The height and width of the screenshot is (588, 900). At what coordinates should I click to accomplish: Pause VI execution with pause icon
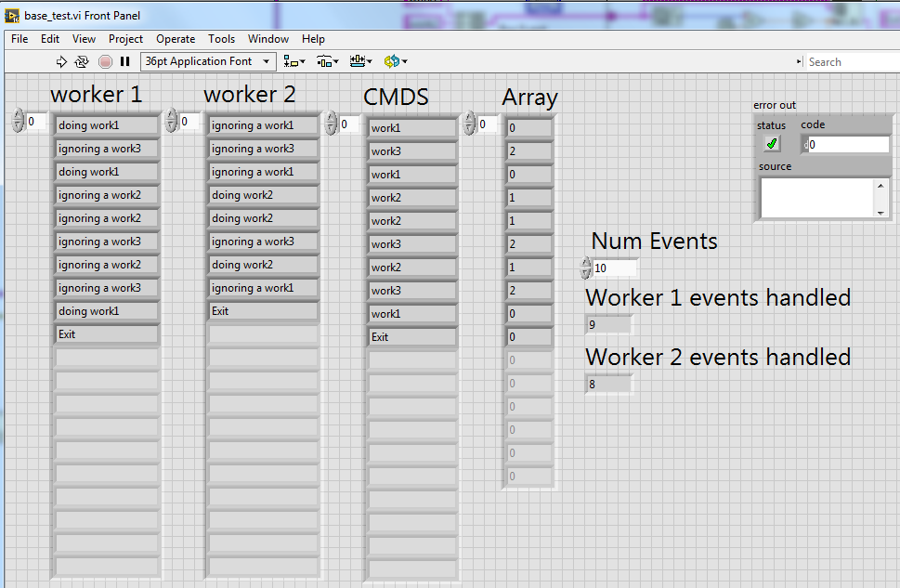point(124,61)
